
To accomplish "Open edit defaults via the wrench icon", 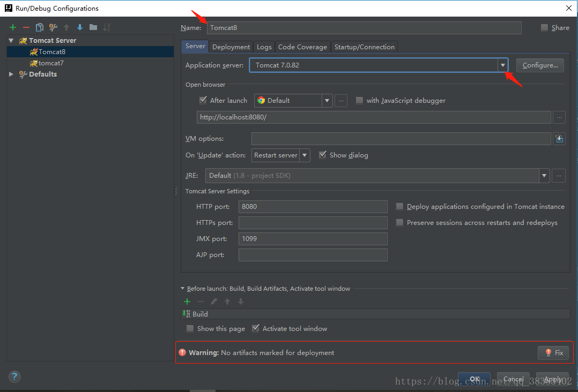I will point(53,27).
